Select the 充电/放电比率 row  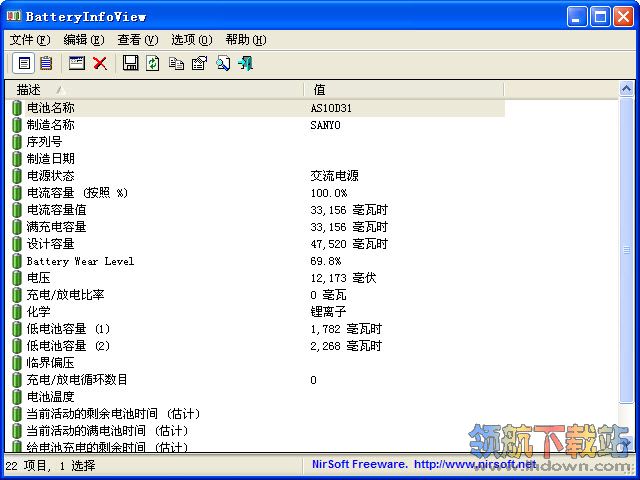pos(256,295)
